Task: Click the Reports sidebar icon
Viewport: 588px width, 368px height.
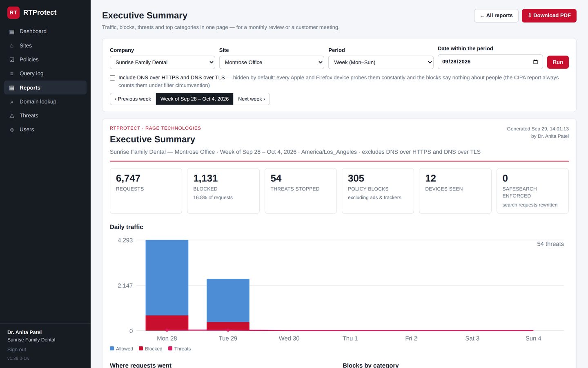Action: click(x=12, y=88)
